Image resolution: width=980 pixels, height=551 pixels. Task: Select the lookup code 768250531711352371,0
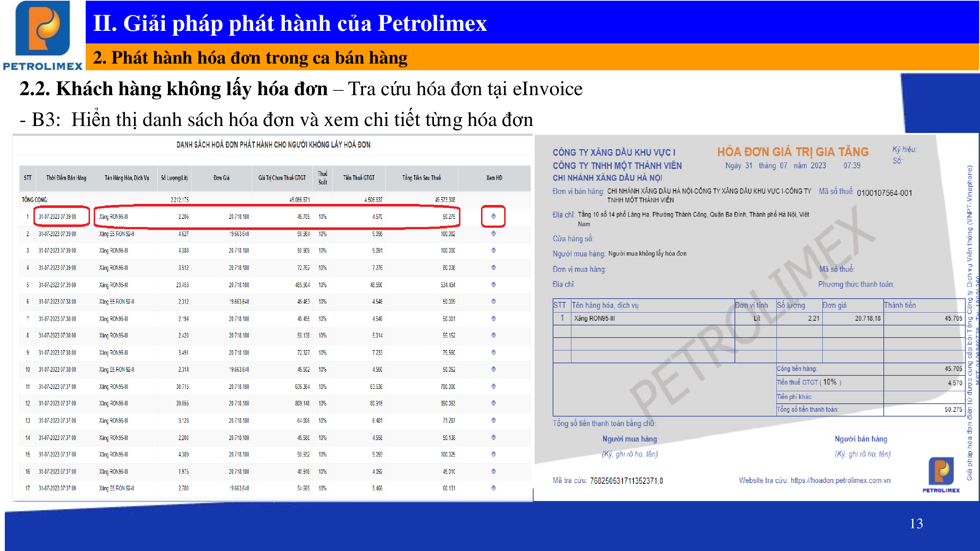click(626, 480)
